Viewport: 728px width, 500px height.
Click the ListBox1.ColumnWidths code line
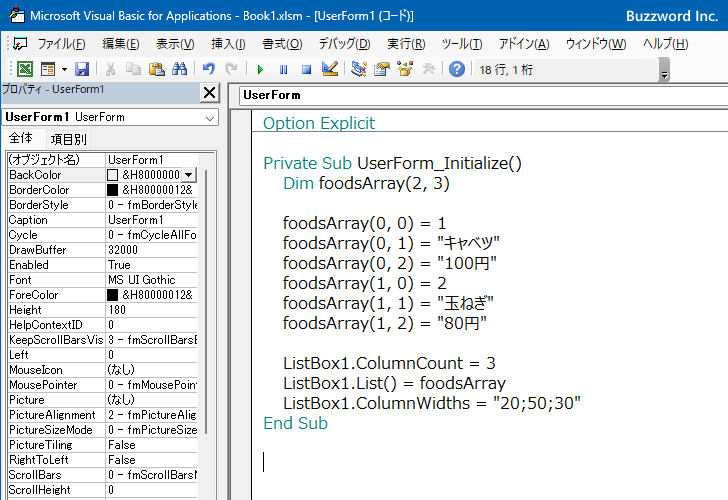[432, 403]
